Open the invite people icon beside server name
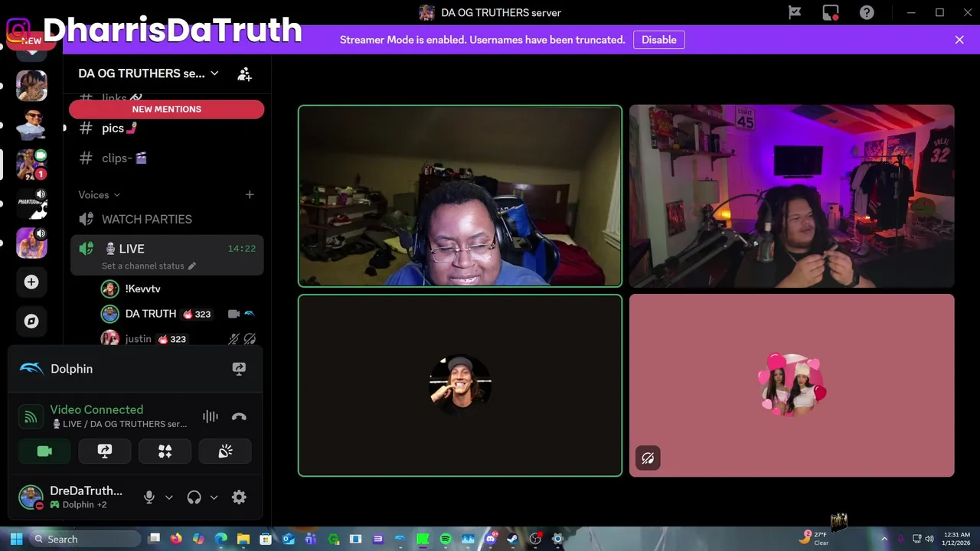Image resolution: width=980 pixels, height=551 pixels. click(x=244, y=74)
